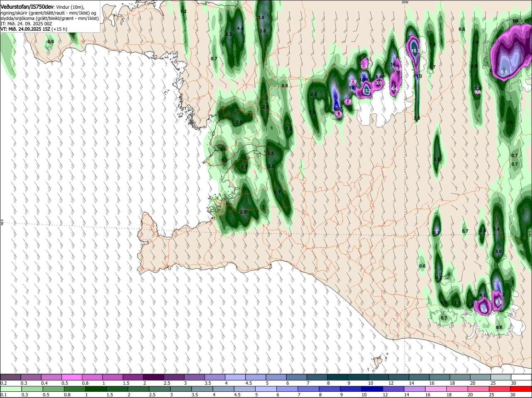Select top legend swatch between 12 and 14
The image size is (532, 398).
(399, 377)
